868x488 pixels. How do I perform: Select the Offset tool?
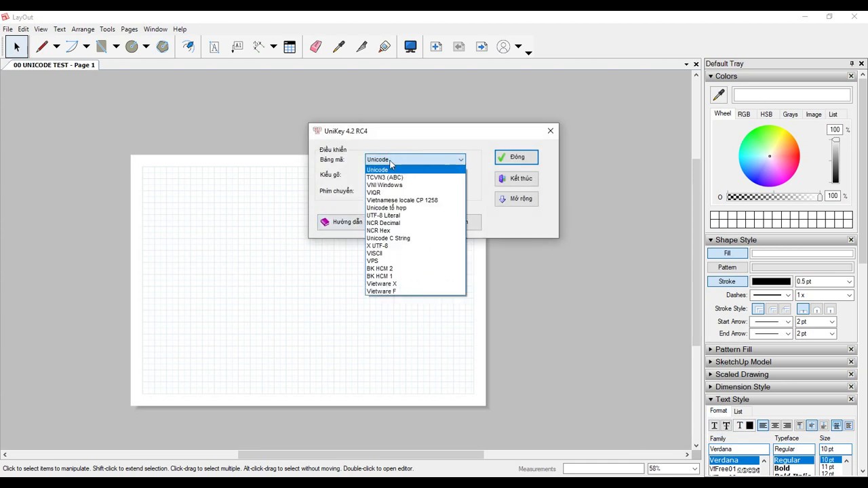189,47
